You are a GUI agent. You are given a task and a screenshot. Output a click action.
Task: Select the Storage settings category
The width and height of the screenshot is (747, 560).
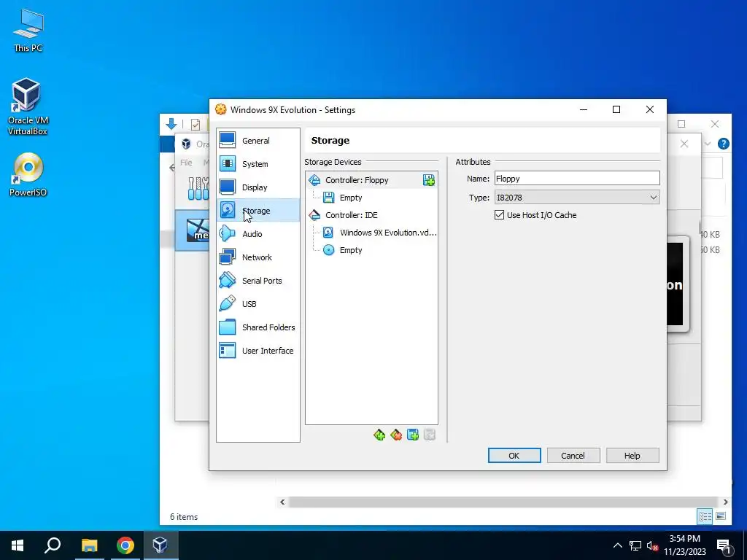258,211
